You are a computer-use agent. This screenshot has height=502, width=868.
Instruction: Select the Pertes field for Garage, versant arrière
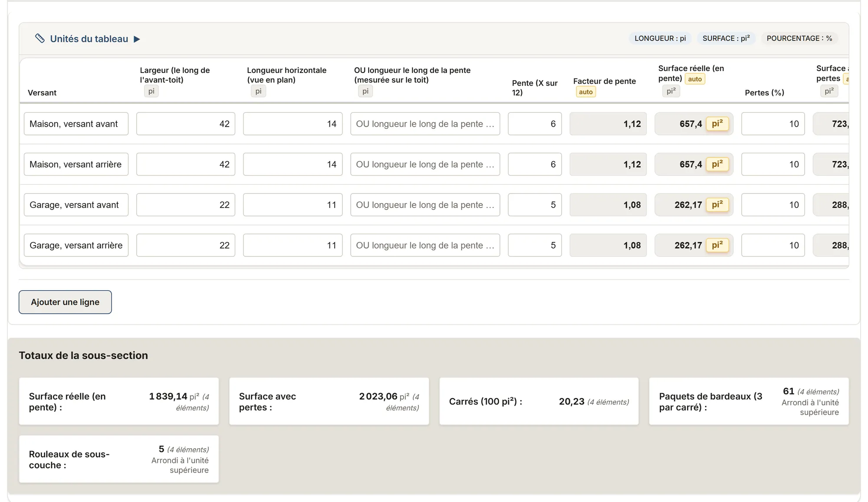[x=773, y=245]
